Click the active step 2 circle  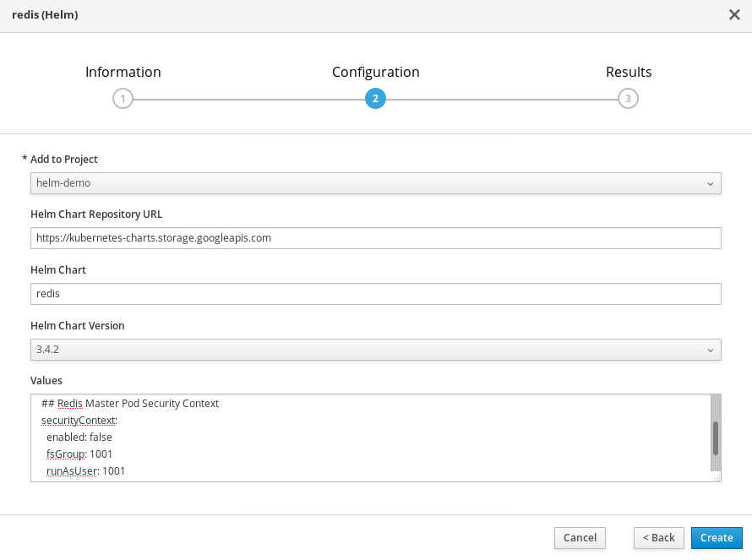click(375, 99)
